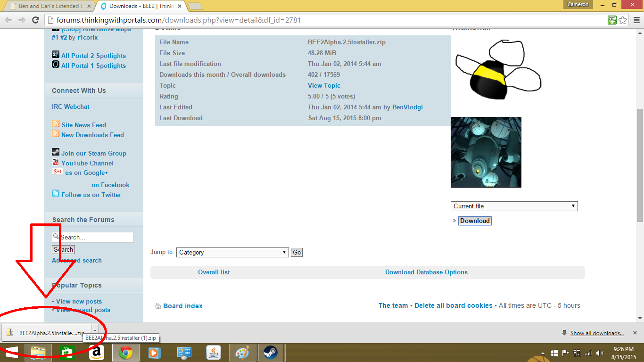Image resolution: width=644 pixels, height=362 pixels.
Task: Open the Jump to Category dropdown
Action: (x=232, y=252)
